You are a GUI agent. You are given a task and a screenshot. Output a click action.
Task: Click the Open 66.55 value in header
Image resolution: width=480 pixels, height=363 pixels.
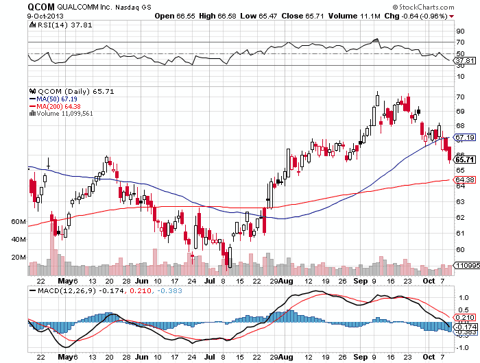pyautogui.click(x=175, y=16)
